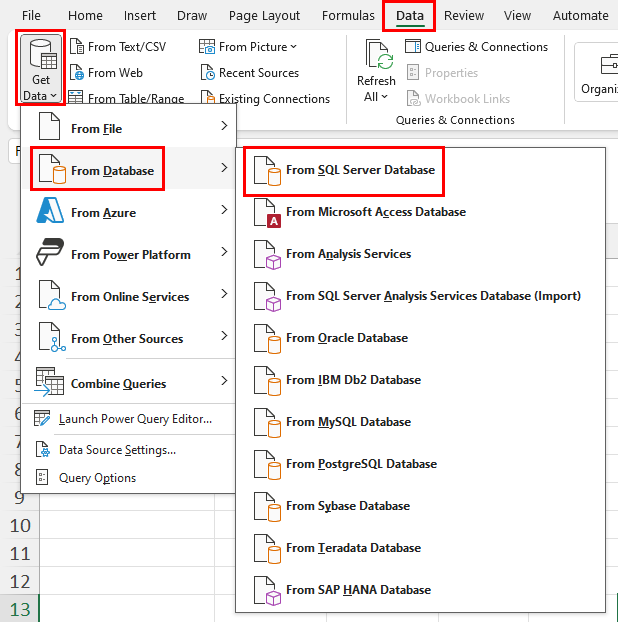Click the Refresh All icon

tap(379, 54)
